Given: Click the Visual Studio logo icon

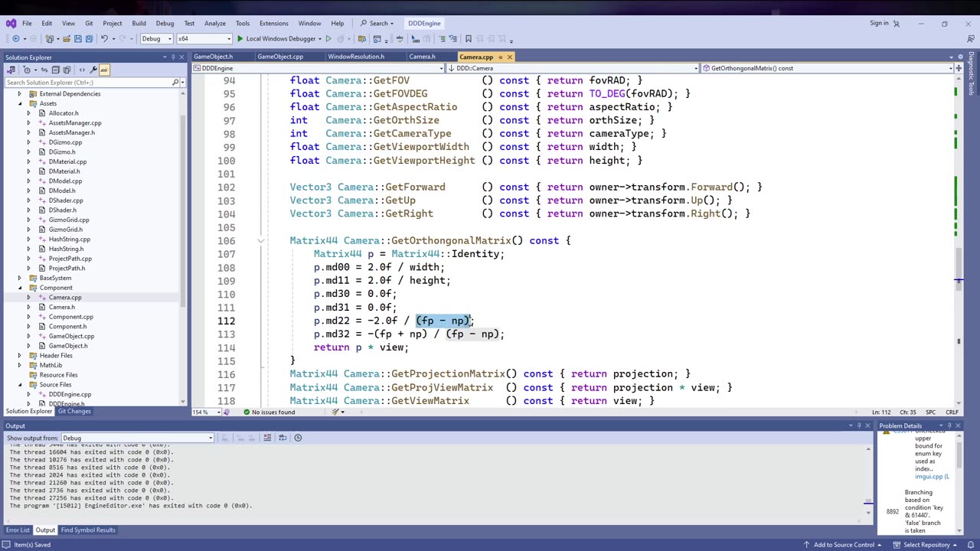Looking at the screenshot, I should click(10, 23).
